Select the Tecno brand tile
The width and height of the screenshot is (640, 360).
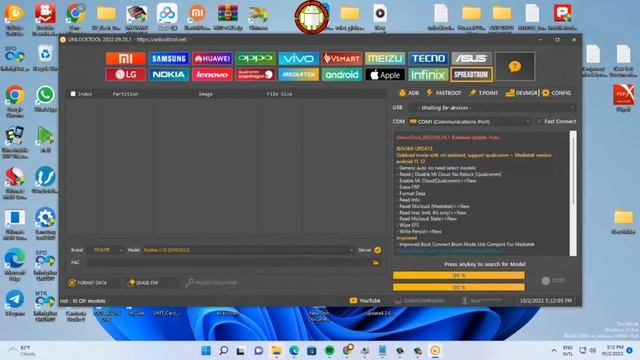click(x=428, y=58)
